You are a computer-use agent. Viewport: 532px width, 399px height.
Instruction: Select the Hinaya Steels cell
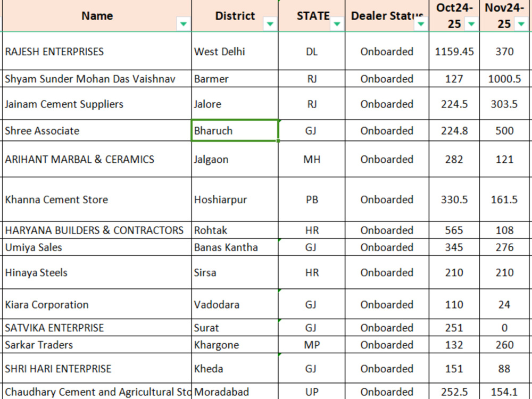click(97, 272)
